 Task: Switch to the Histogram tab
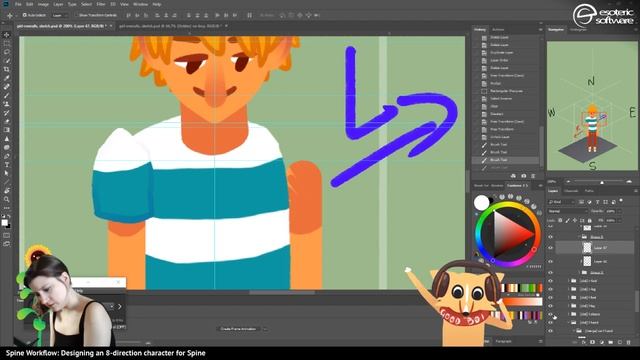[x=578, y=29]
